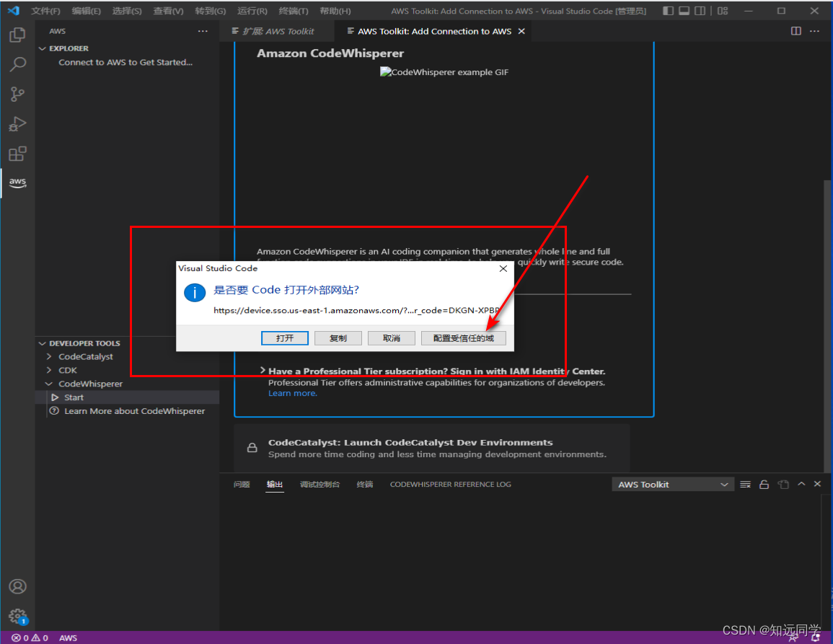Select the CodeCatalyst Dev Environments card
The height and width of the screenshot is (644, 833).
(x=432, y=448)
